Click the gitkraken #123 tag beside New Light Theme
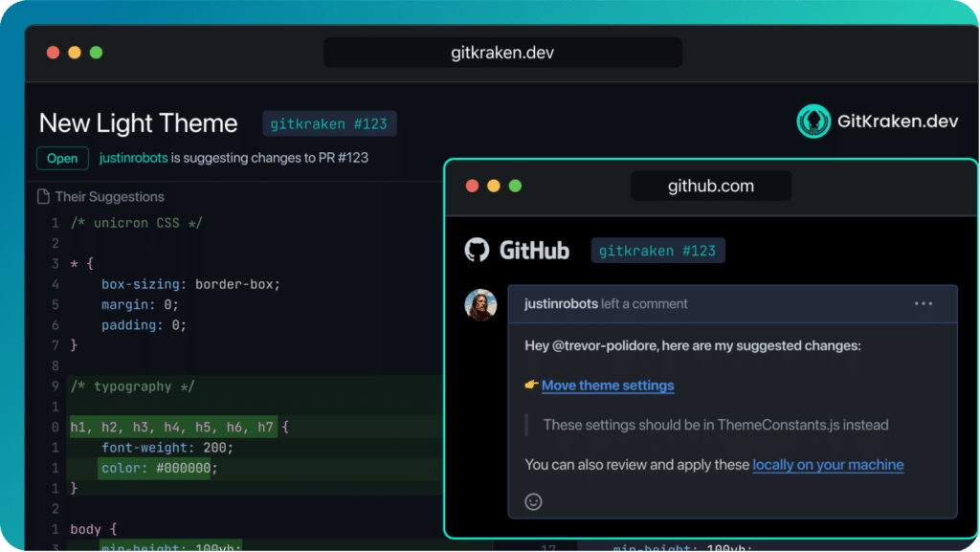 click(x=329, y=123)
